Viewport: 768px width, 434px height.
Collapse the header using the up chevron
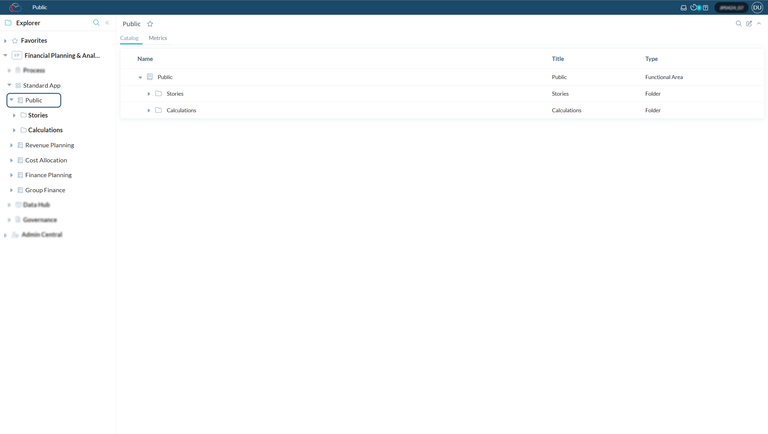click(x=759, y=24)
